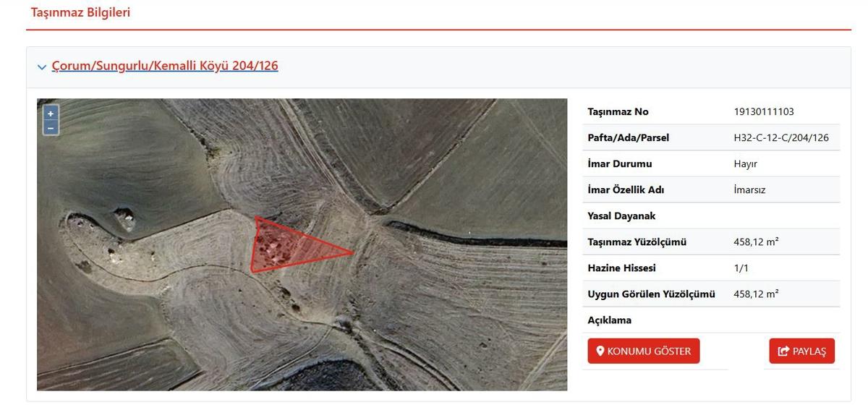
Task: Click the Yasal Dayanak row
Action: [711, 215]
